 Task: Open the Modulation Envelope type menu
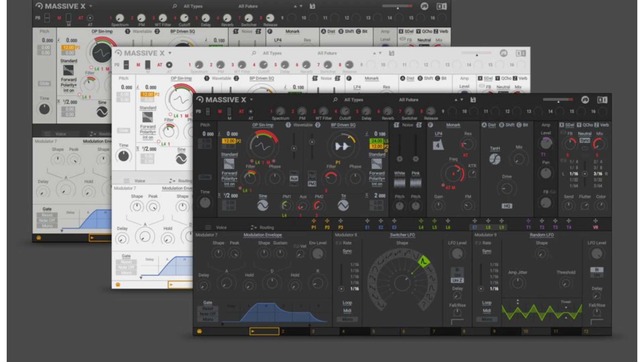[263, 235]
